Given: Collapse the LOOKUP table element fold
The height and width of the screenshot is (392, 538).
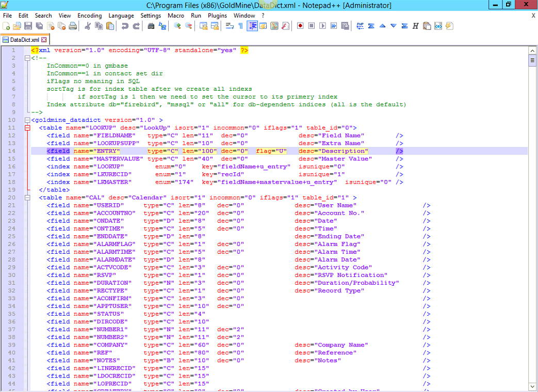Looking at the screenshot, I should 27,127.
